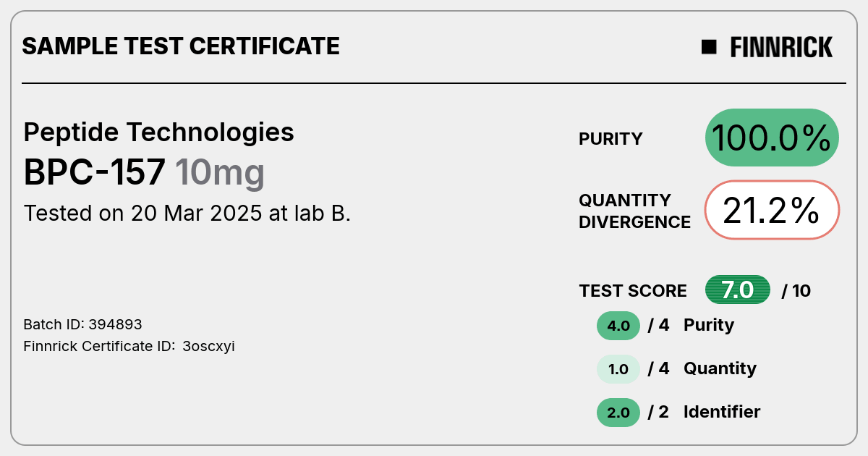Click the tested on 20 Mar 2025 line
Viewport: 868px width, 456px height.
point(187,214)
